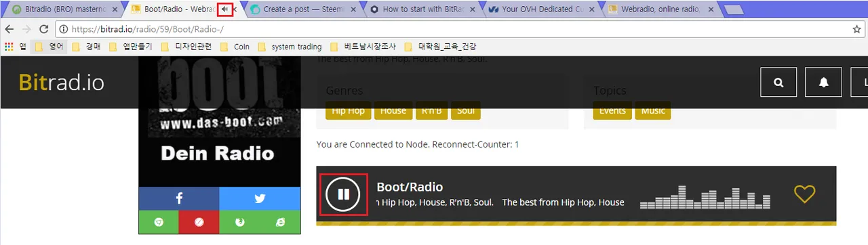Close the Create a post tab
The height and width of the screenshot is (245, 868).
(x=353, y=9)
